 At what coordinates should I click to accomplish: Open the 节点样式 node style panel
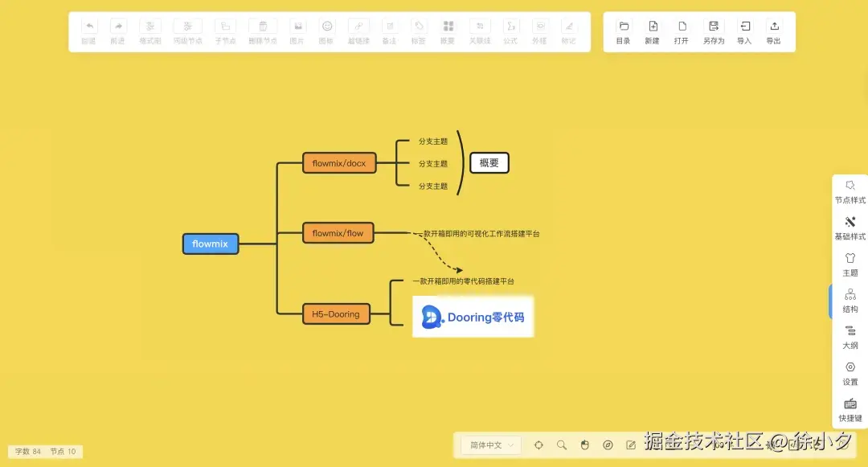pos(850,191)
